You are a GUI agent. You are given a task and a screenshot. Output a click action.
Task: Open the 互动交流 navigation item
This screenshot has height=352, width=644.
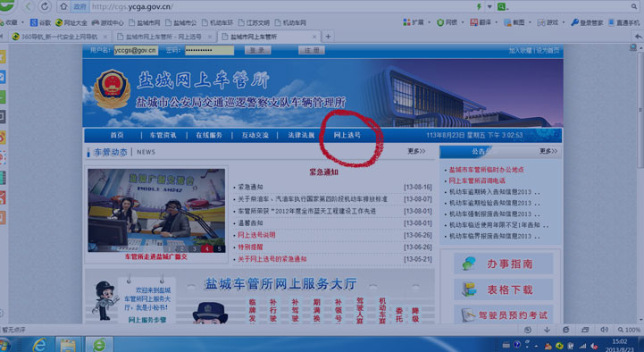tap(255, 135)
